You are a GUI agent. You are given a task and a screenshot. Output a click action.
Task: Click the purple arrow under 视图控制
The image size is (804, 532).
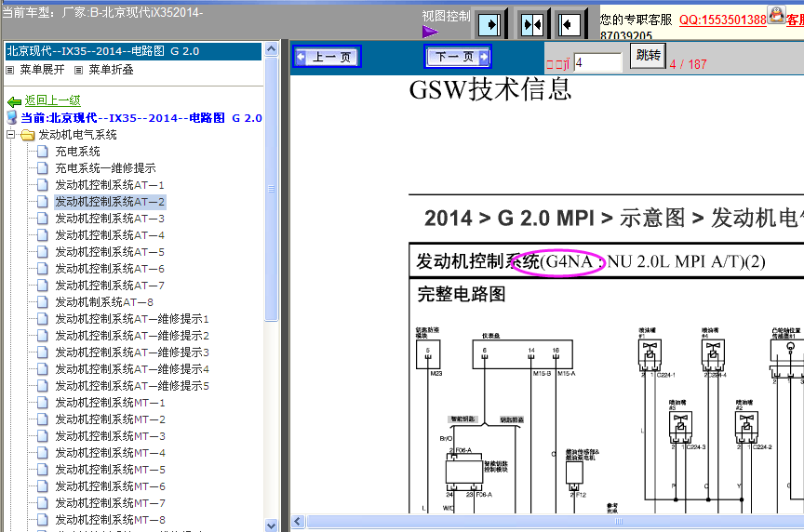430,33
